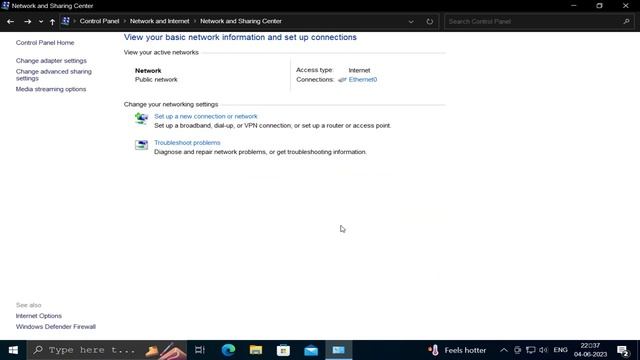Click the Troubleshoot problems icon

coord(141,144)
